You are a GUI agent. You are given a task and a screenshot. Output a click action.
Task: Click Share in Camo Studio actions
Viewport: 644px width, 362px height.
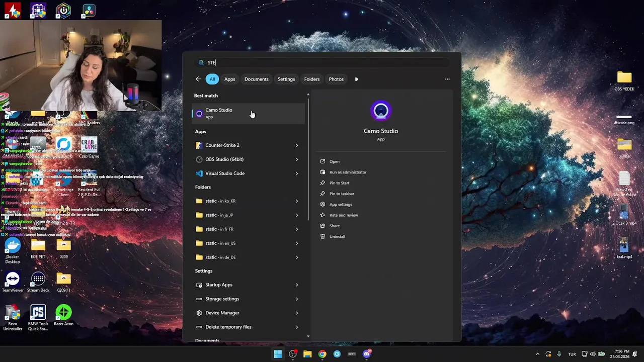[x=335, y=226]
